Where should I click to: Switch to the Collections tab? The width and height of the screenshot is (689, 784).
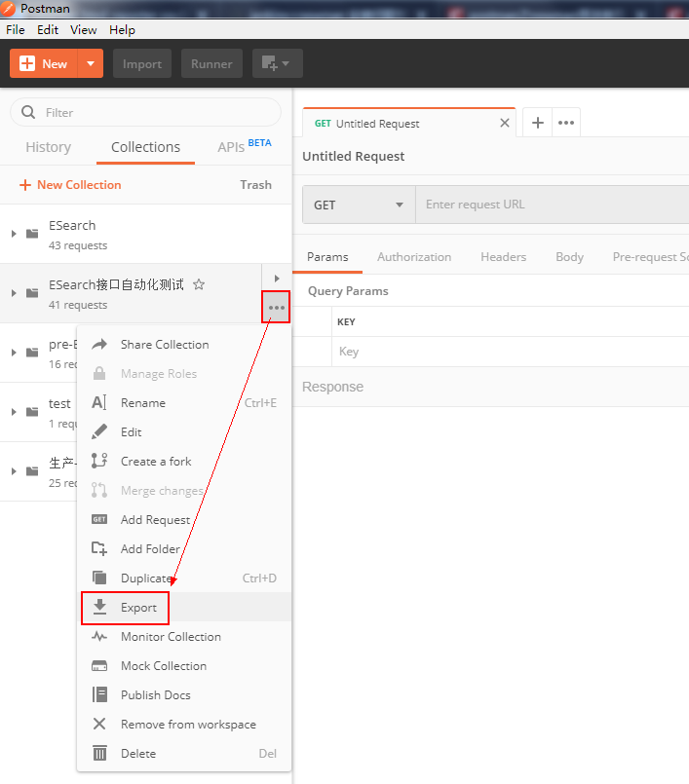[145, 147]
